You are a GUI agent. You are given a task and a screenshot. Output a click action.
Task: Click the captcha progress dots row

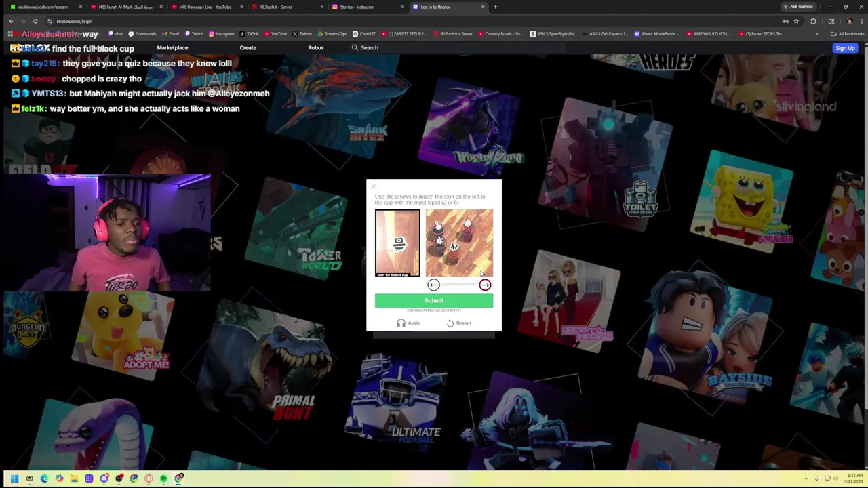tap(459, 285)
